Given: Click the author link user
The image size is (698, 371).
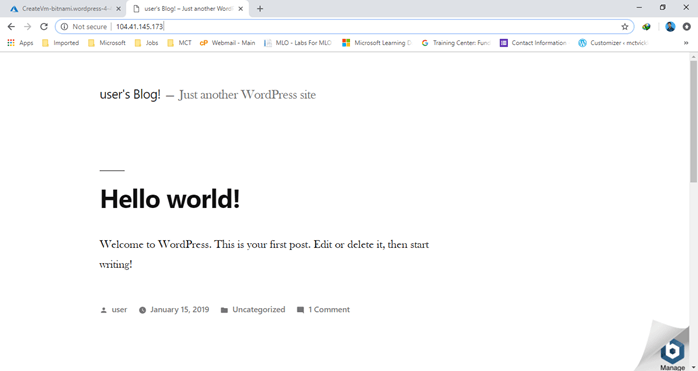Looking at the screenshot, I should pyautogui.click(x=119, y=310).
